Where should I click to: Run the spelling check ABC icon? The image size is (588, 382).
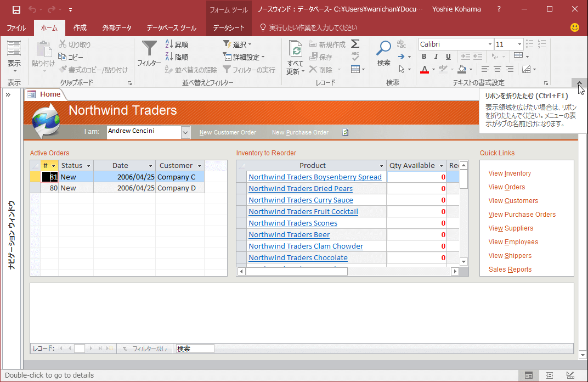coord(355,57)
